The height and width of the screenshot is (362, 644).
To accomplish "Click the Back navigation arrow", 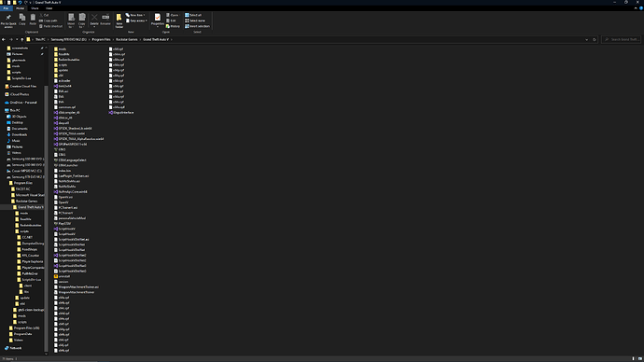I will pos(4,40).
